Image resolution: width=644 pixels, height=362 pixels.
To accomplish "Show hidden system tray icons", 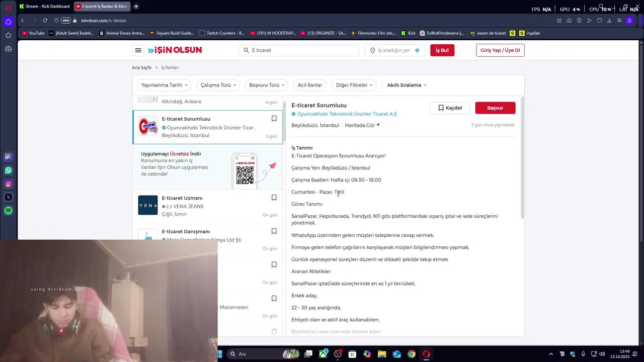I will (551, 354).
